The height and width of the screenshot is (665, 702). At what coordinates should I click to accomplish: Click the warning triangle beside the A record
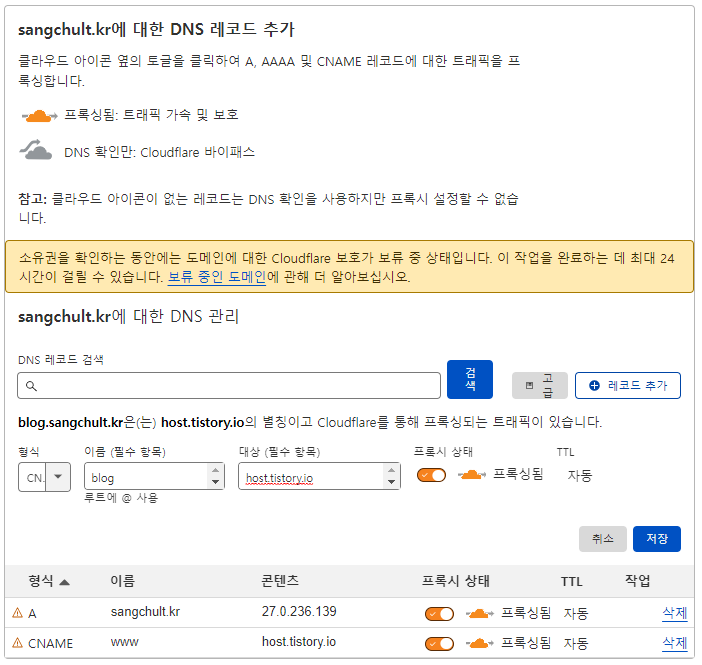[x=17, y=613]
